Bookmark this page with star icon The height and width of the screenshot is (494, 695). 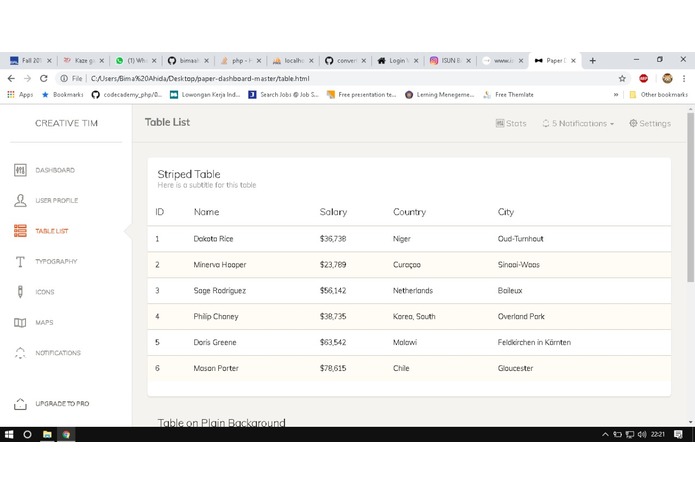622,78
